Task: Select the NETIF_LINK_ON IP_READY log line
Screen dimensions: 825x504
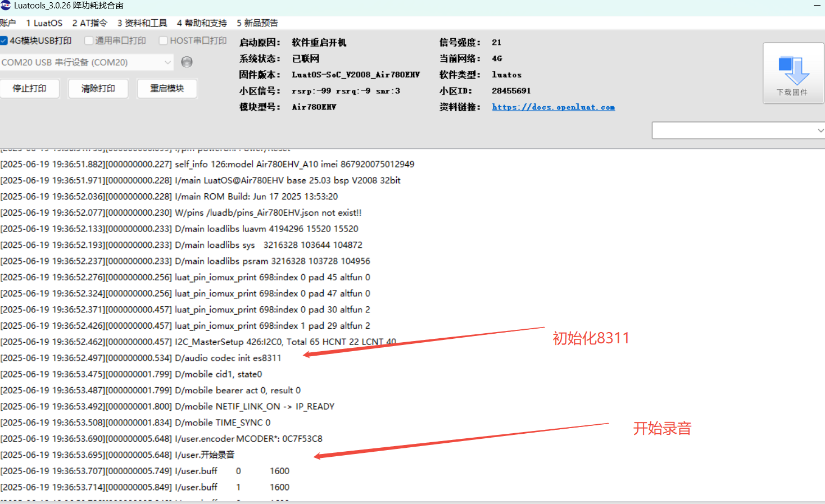Action: pos(167,406)
